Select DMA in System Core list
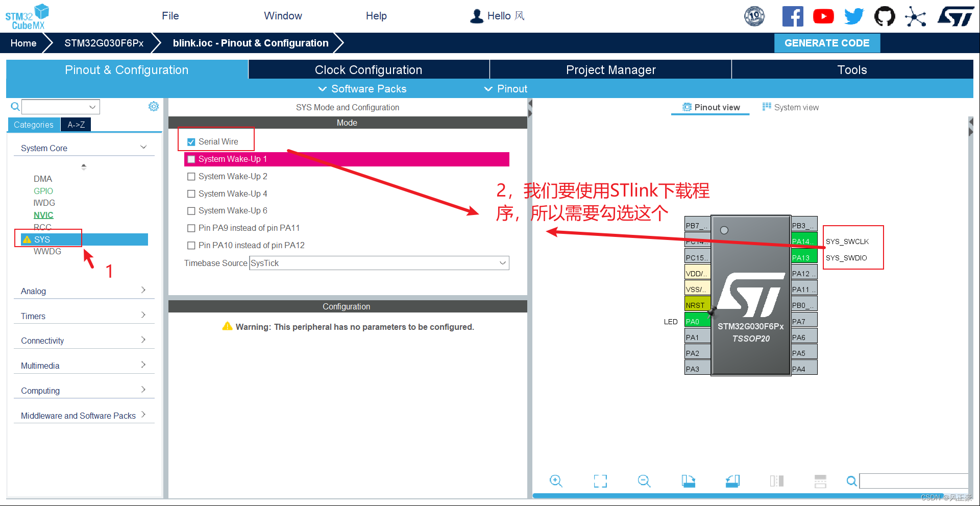 43,179
